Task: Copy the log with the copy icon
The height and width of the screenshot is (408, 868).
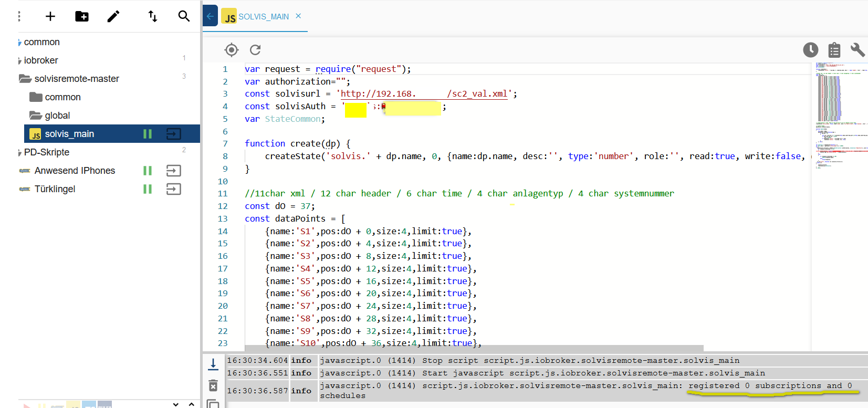Action: pyautogui.click(x=213, y=404)
